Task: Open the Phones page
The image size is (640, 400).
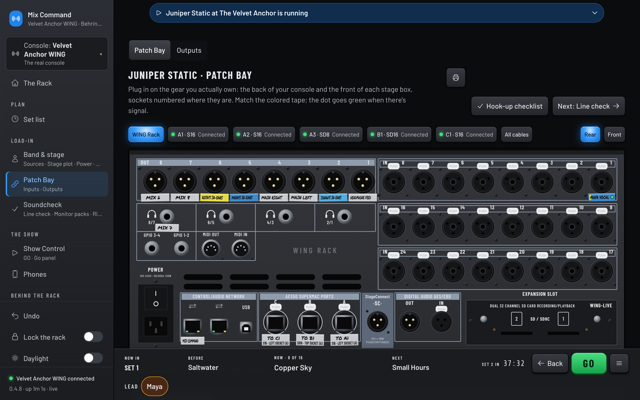Action: pos(57,274)
